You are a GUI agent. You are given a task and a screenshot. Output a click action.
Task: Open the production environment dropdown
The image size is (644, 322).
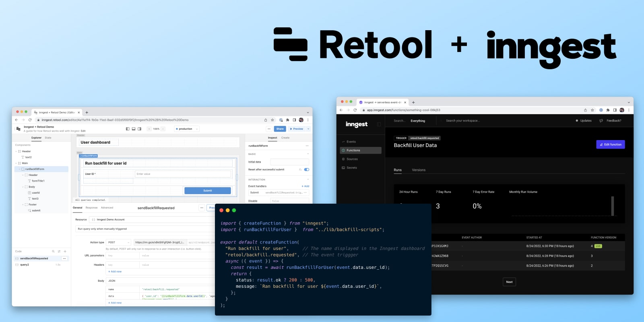tap(187, 129)
